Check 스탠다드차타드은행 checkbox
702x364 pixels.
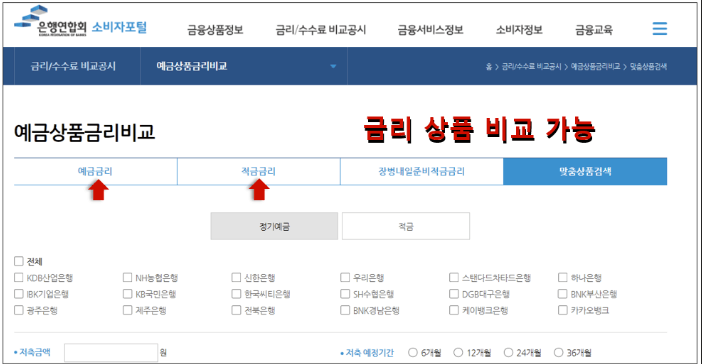point(454,278)
